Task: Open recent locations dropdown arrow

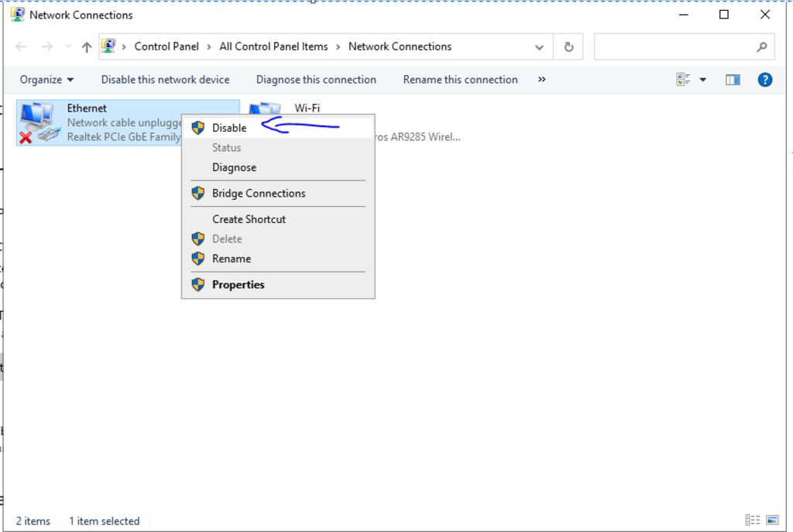Action: tap(68, 47)
